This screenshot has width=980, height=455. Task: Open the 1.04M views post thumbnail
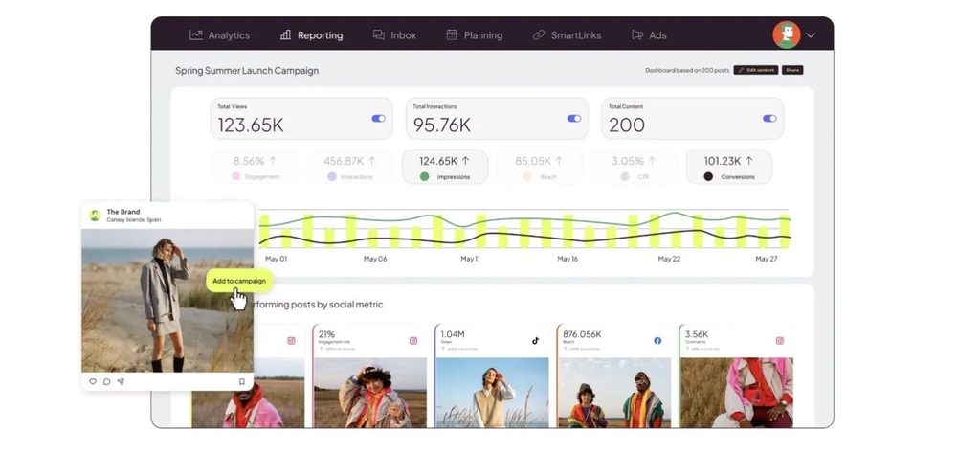pos(493,393)
